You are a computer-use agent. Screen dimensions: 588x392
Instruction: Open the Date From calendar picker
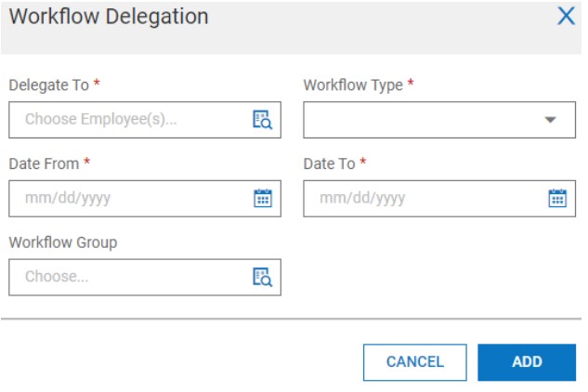pyautogui.click(x=262, y=198)
